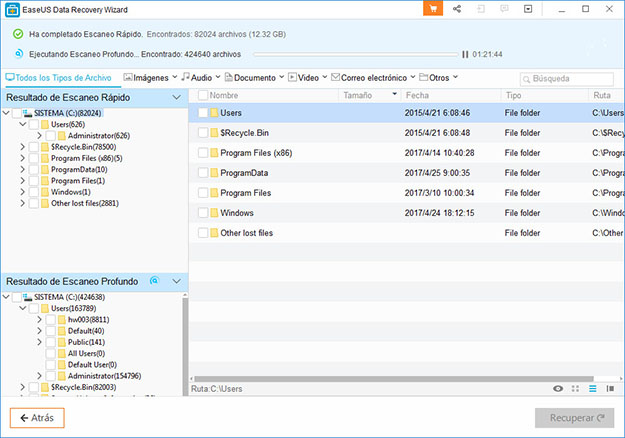Viewport: 625px width, 438px height.
Task: Check the Windows row checkbox in list
Action: tap(203, 213)
